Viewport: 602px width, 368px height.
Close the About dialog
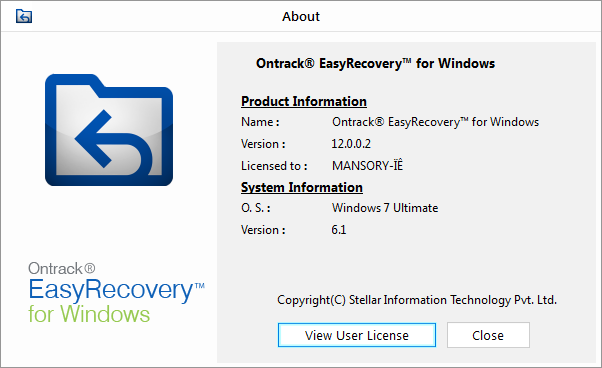tap(488, 335)
